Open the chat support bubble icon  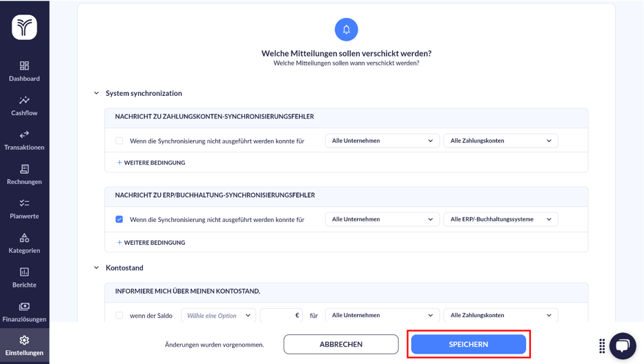[x=623, y=345]
